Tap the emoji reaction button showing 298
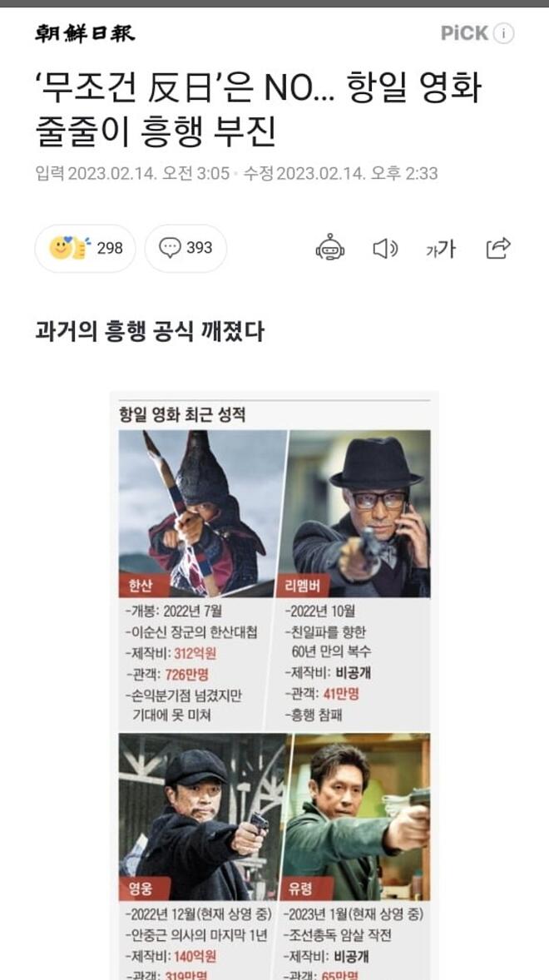The height and width of the screenshot is (980, 549). 85,248
